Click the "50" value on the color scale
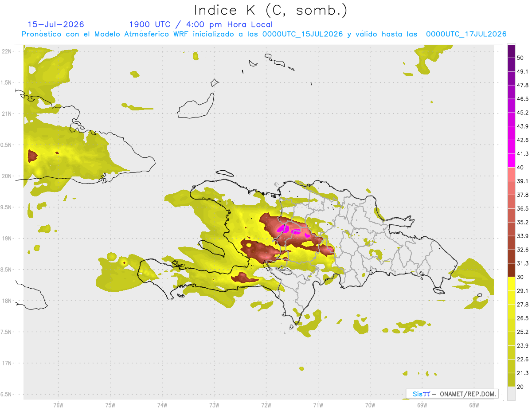This screenshot has width=532, height=411. point(521,58)
